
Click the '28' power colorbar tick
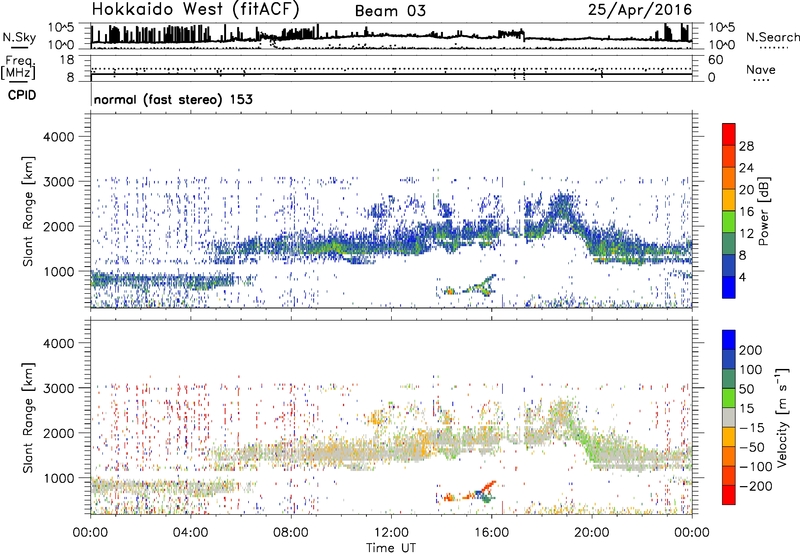click(x=746, y=146)
